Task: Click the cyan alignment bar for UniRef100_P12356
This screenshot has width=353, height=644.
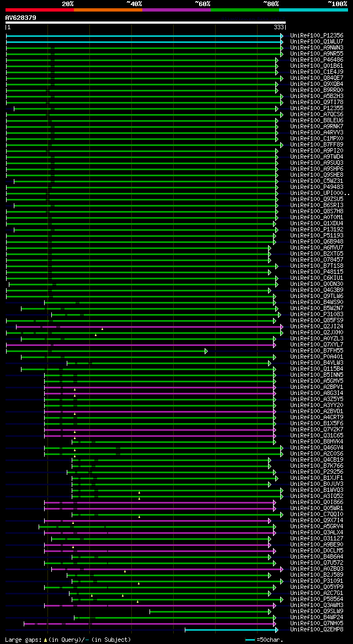Action: (x=145, y=36)
